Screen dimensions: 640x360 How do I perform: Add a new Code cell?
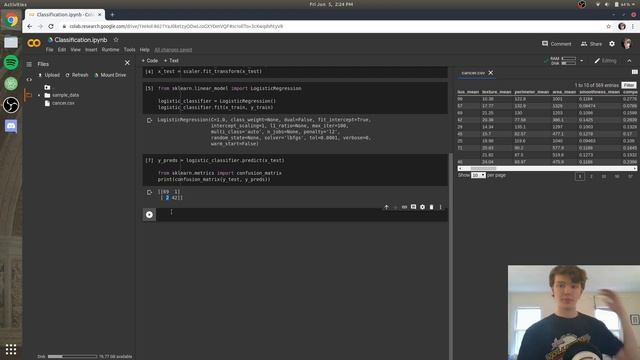coord(150,60)
